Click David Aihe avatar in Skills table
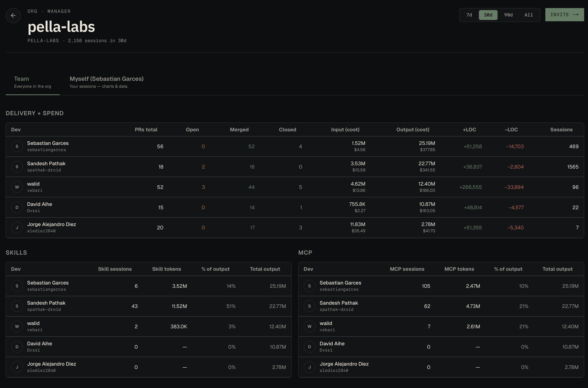 click(17, 347)
